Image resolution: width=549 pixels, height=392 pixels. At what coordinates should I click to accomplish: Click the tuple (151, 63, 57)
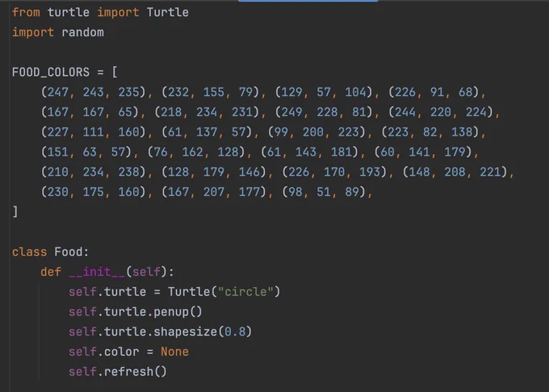pyautogui.click(x=86, y=152)
